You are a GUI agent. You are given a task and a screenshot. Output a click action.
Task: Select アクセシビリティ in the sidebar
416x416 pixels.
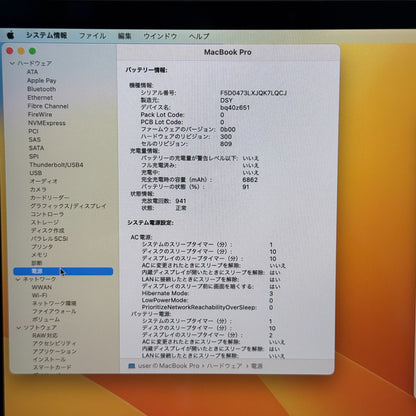click(54, 343)
